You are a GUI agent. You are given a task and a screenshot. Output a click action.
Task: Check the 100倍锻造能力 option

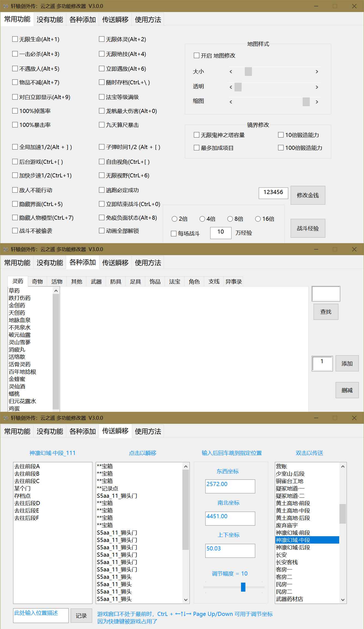point(281,148)
